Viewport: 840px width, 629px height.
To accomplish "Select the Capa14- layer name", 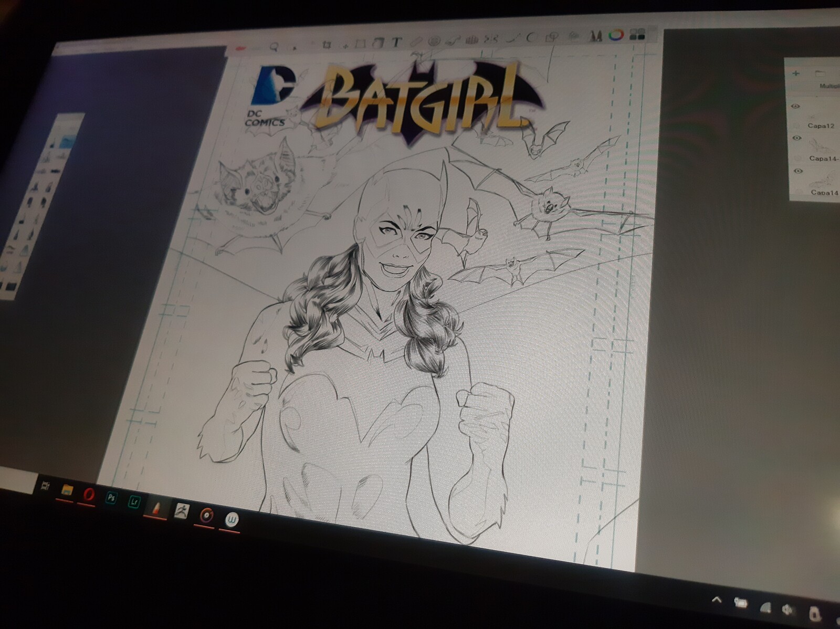I will click(823, 158).
